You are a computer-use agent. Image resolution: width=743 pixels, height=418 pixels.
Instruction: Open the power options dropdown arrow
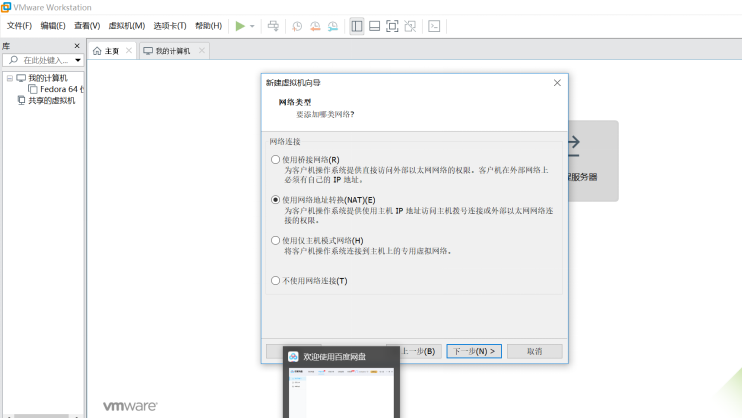[x=252, y=27]
